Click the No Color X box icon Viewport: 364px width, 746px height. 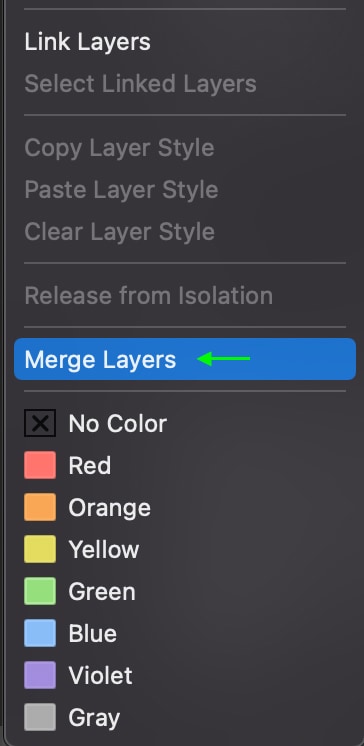tap(40, 423)
